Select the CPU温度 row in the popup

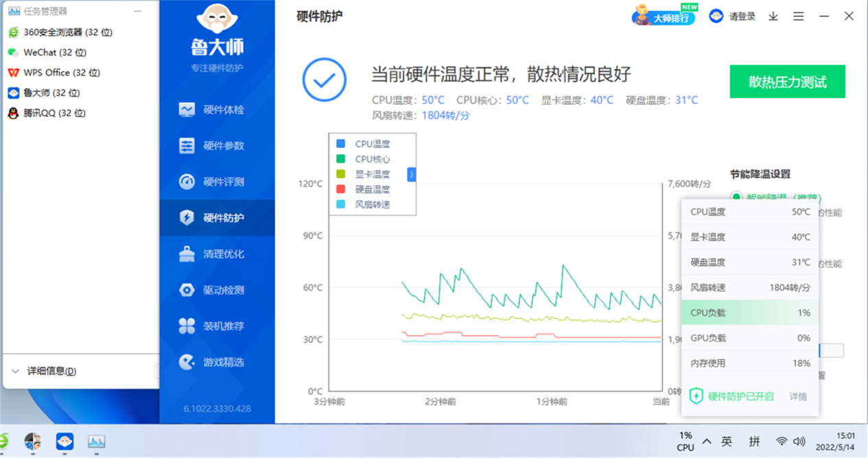click(x=750, y=212)
